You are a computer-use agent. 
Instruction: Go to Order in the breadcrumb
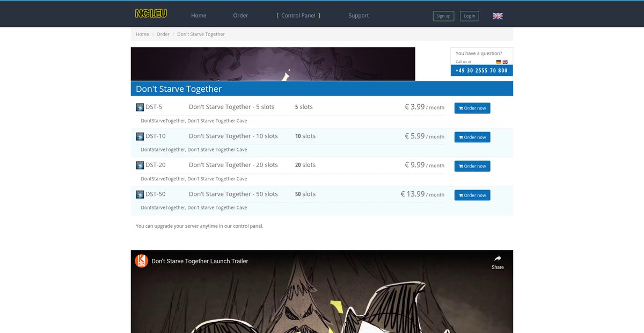click(163, 34)
